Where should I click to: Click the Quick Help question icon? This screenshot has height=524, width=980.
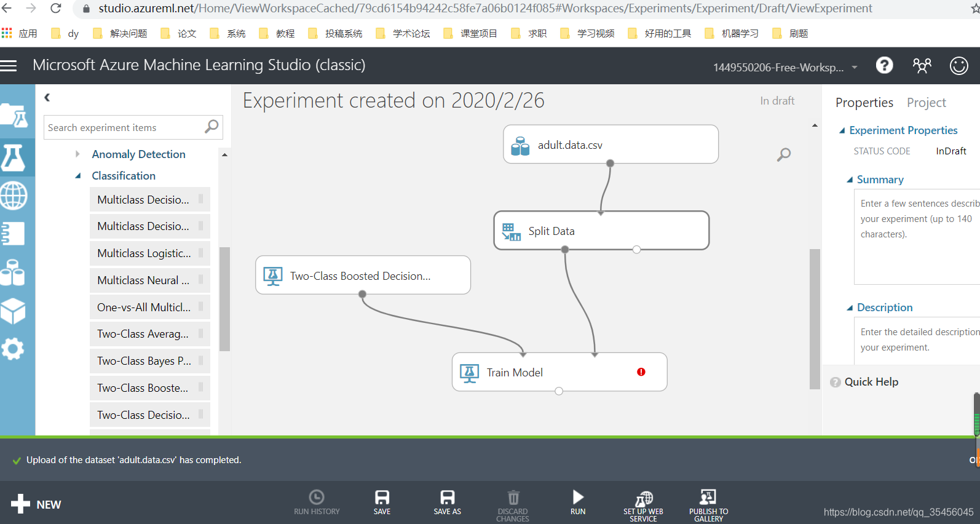835,382
